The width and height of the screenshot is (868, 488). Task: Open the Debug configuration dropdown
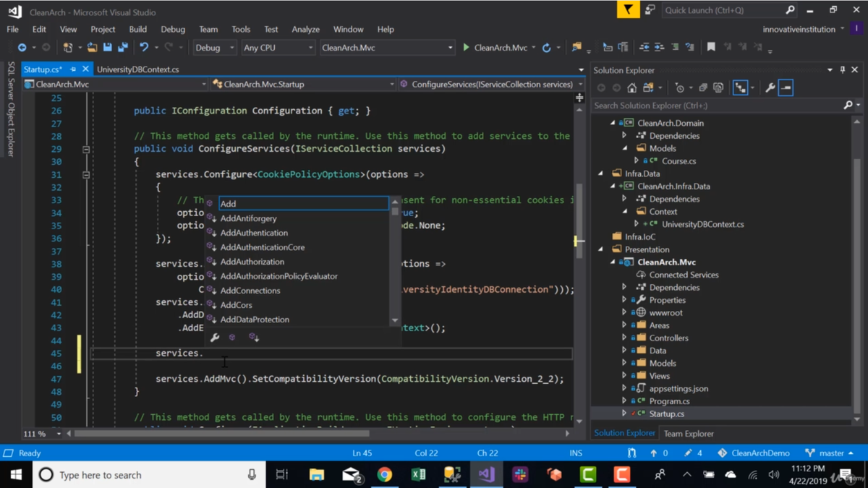click(x=214, y=48)
